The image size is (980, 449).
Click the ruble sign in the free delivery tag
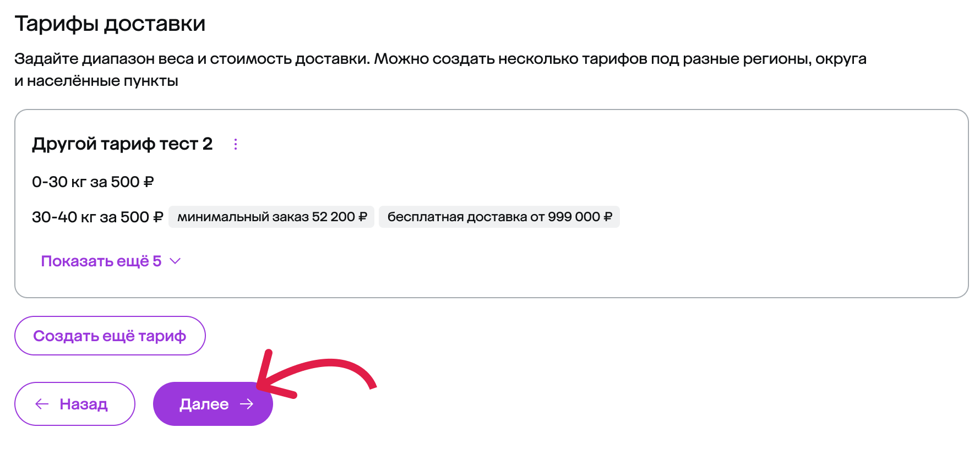point(608,217)
